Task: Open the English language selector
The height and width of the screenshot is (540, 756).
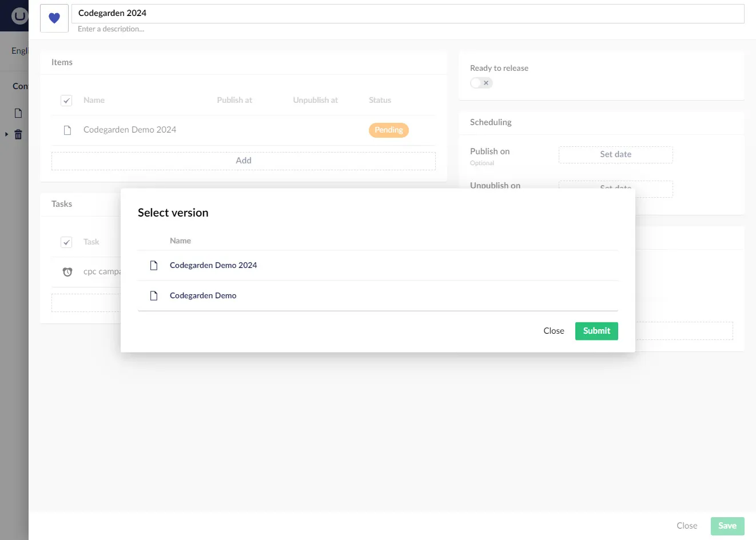Action: tap(19, 50)
